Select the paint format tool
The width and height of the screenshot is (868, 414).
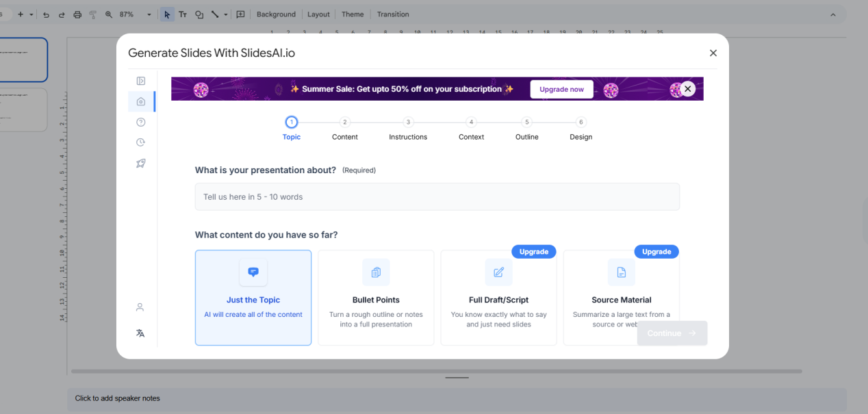tap(92, 14)
